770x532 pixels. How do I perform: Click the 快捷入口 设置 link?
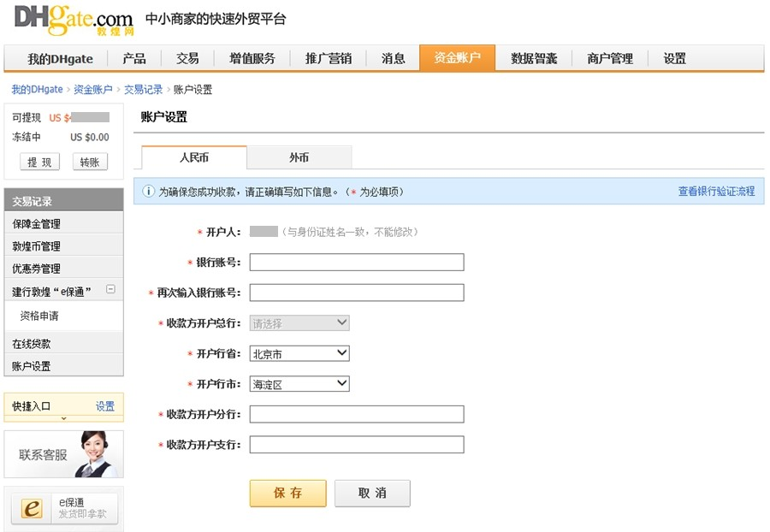[104, 406]
